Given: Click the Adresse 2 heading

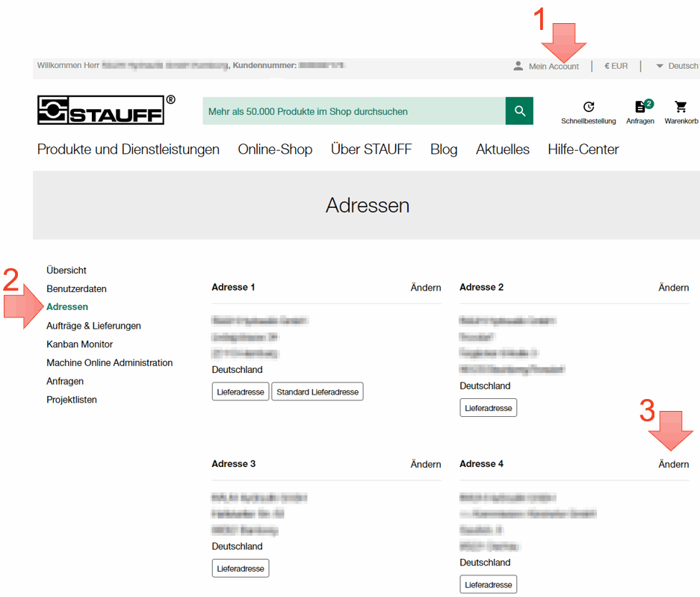Looking at the screenshot, I should 481,287.
